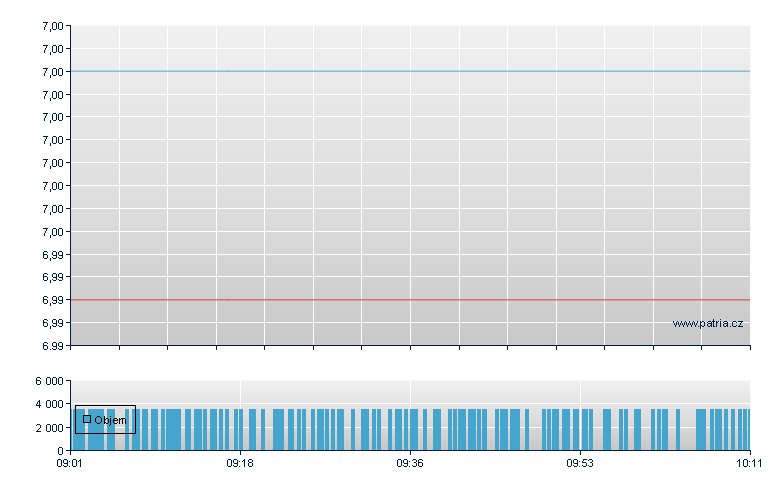Click the Objem legend label
The height and width of the screenshot is (490, 780).
[110, 420]
